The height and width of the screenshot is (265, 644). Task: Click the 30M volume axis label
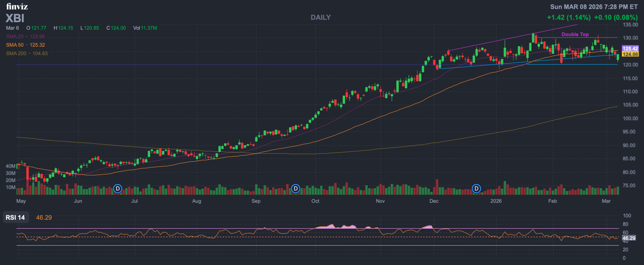(x=11, y=173)
